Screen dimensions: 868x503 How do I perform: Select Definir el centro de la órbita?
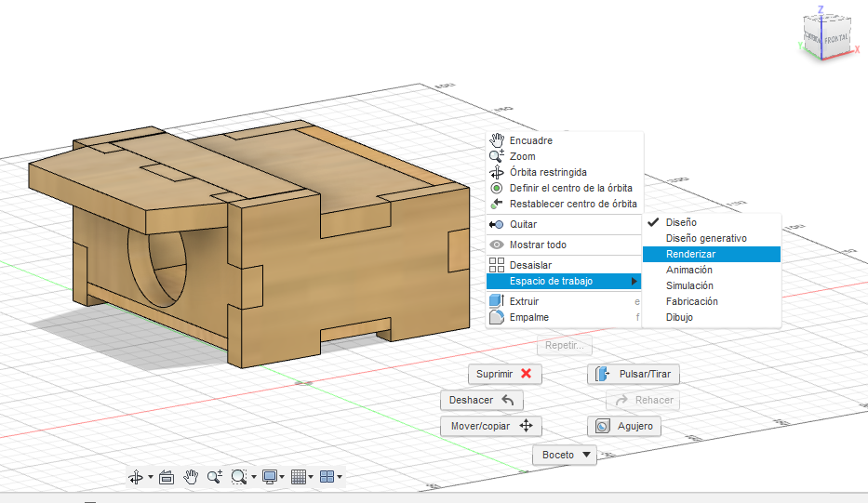(565, 188)
